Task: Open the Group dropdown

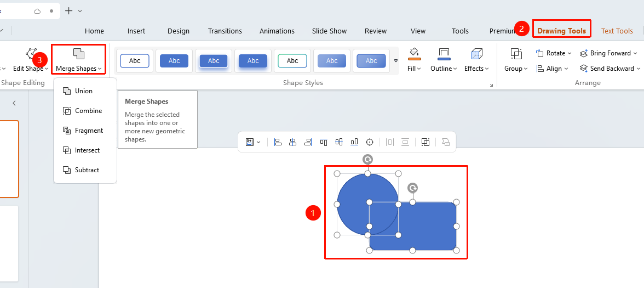Action: [x=516, y=69]
